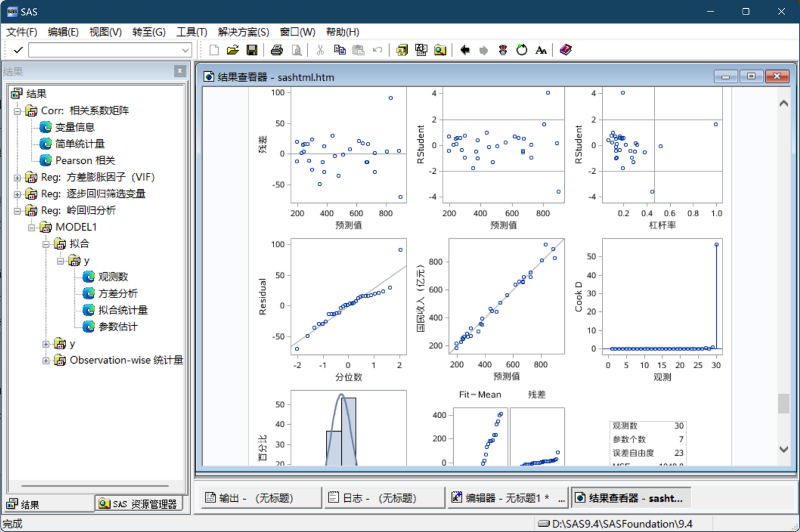Open the Libraries file cabinet icon
Image resolution: width=800 pixels, height=532 pixels.
[402, 50]
